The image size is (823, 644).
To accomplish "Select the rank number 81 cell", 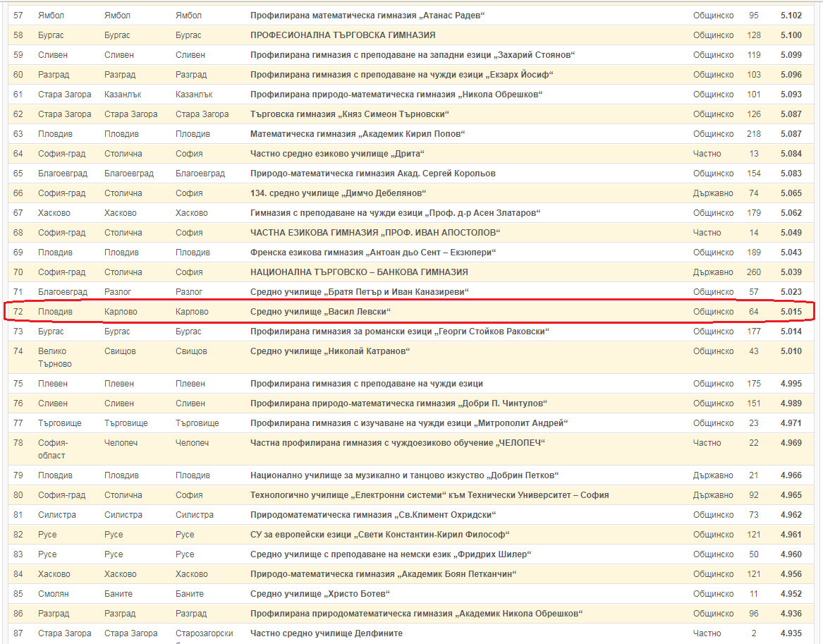I will [x=18, y=515].
